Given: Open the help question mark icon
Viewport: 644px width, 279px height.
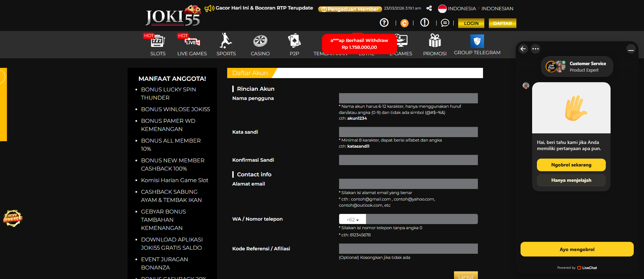Looking at the screenshot, I should [384, 23].
